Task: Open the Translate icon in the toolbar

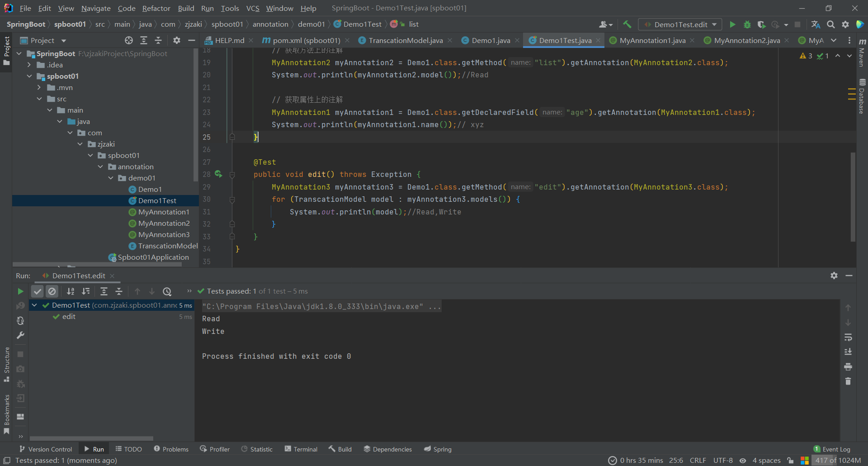Action: pos(816,24)
